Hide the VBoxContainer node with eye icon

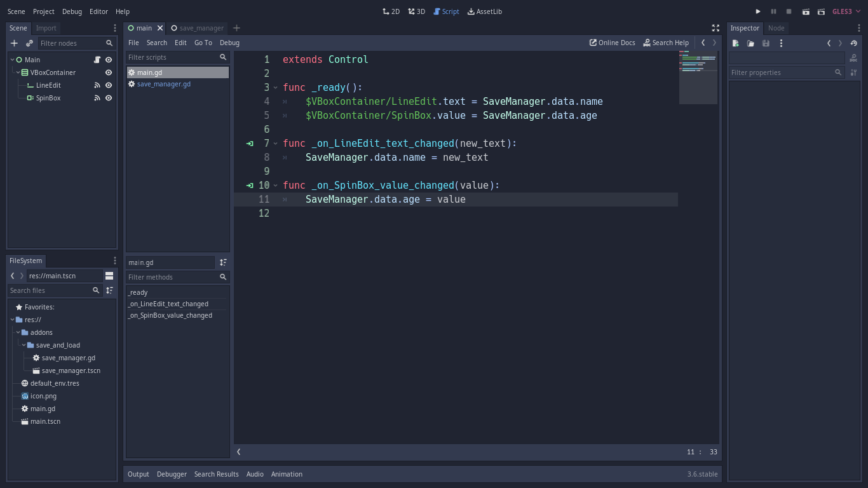pyautogui.click(x=109, y=72)
